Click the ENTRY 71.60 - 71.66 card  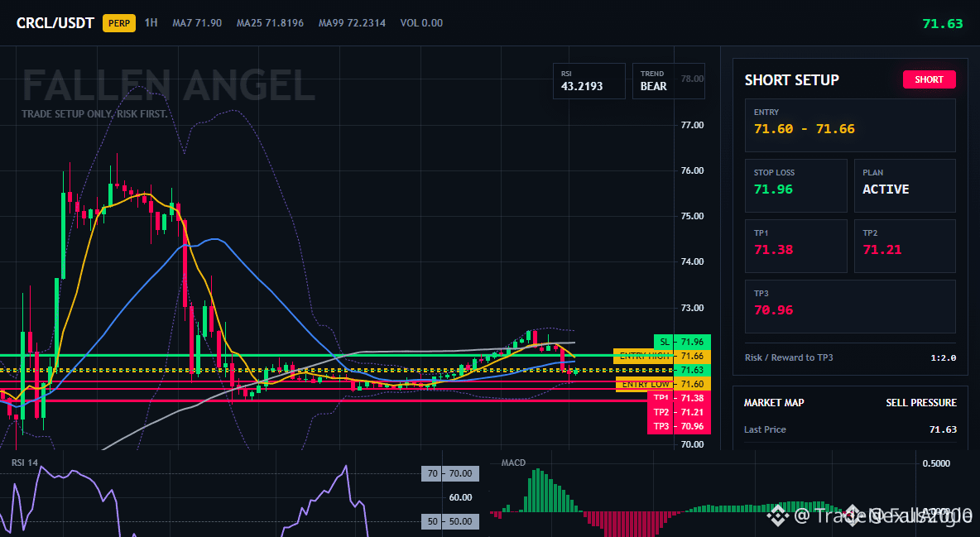tap(850, 125)
